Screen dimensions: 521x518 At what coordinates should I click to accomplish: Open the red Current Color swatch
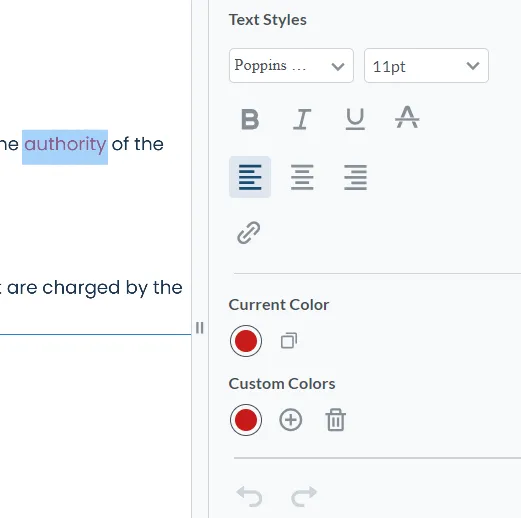(x=246, y=341)
